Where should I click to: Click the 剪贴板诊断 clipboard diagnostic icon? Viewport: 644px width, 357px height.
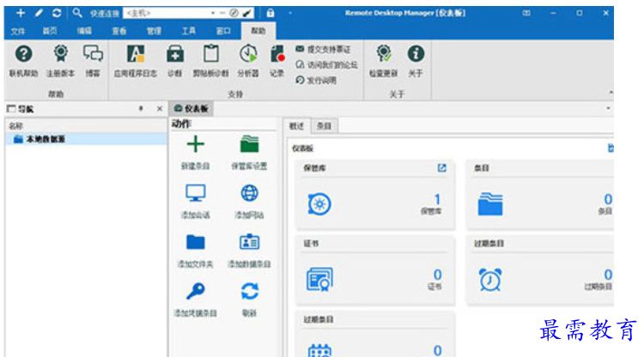coord(210,54)
